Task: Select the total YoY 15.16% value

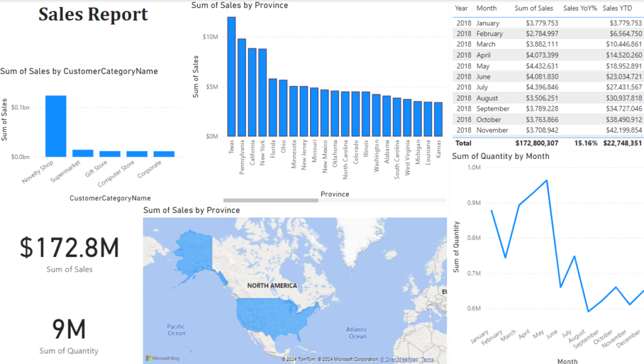Action: 586,143
